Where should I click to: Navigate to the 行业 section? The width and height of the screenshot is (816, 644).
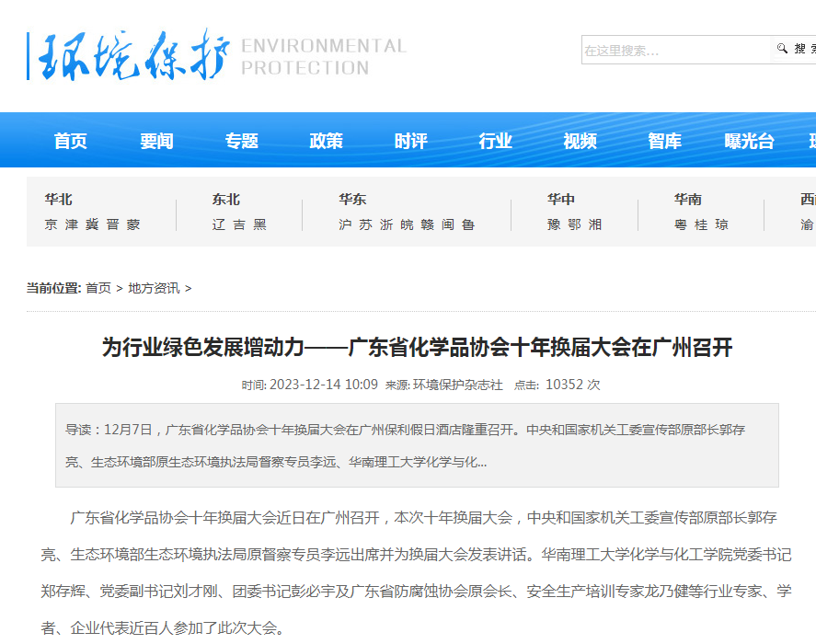(x=496, y=141)
